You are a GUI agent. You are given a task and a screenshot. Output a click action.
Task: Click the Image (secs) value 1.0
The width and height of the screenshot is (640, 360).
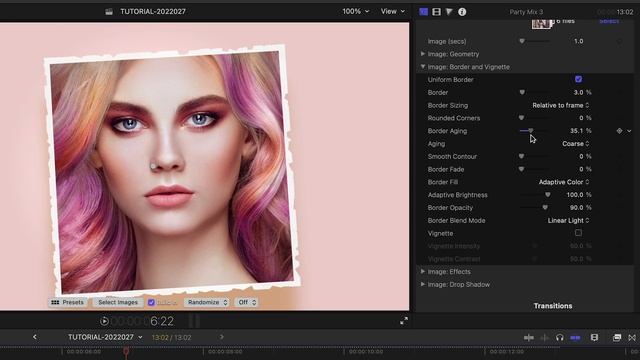click(578, 41)
